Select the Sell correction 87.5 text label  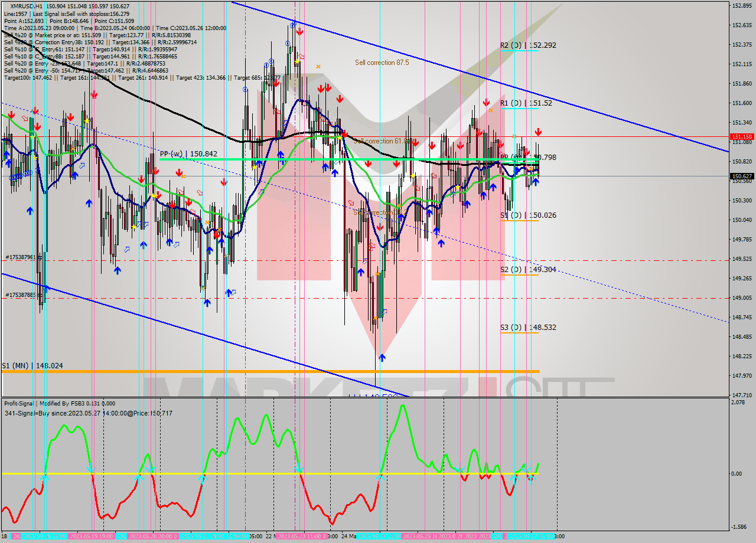[x=382, y=62]
